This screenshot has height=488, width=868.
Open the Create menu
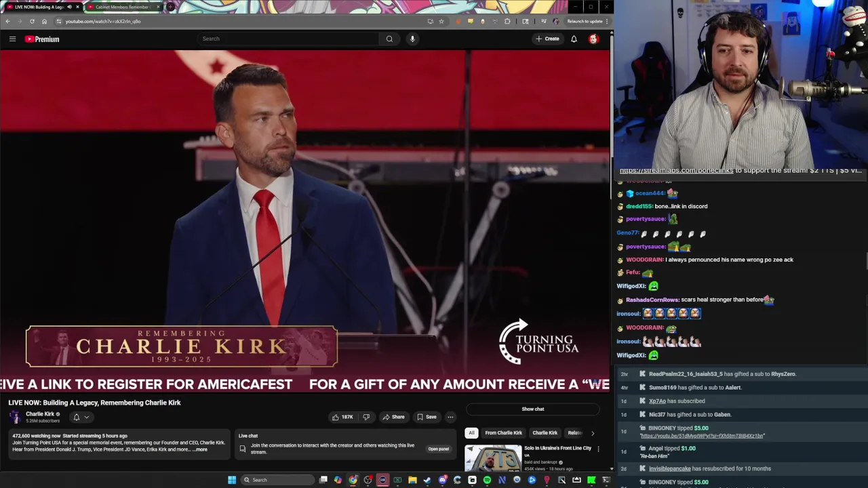(x=547, y=39)
